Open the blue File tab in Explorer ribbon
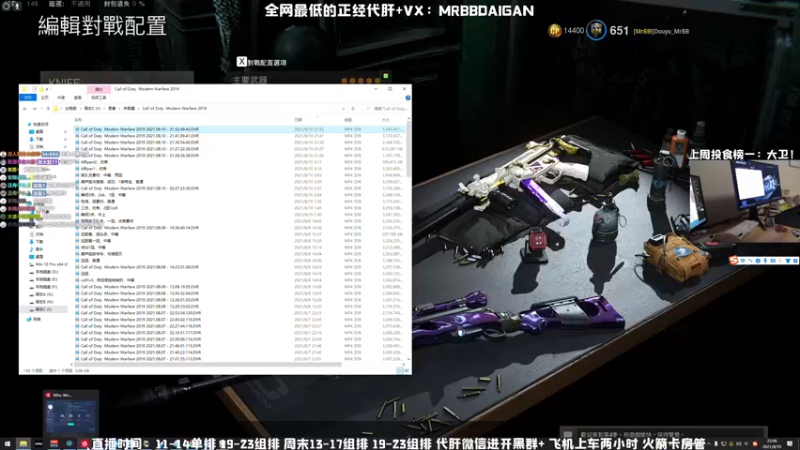800x450 pixels. pos(28,97)
